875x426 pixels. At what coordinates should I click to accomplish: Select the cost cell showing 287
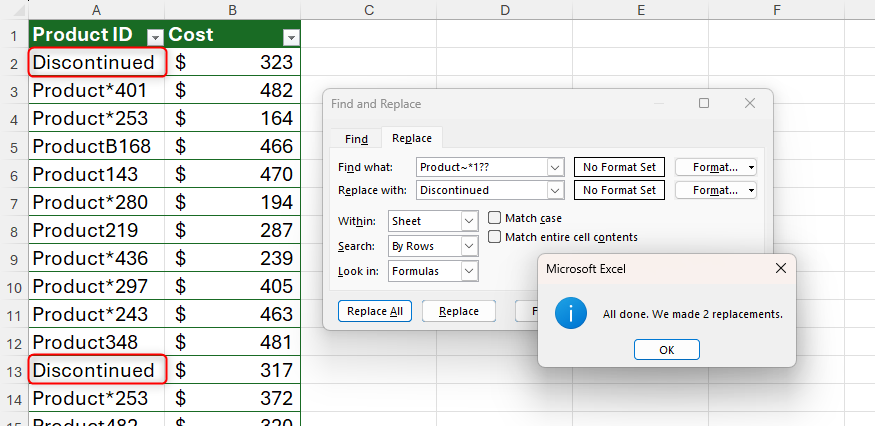(233, 230)
